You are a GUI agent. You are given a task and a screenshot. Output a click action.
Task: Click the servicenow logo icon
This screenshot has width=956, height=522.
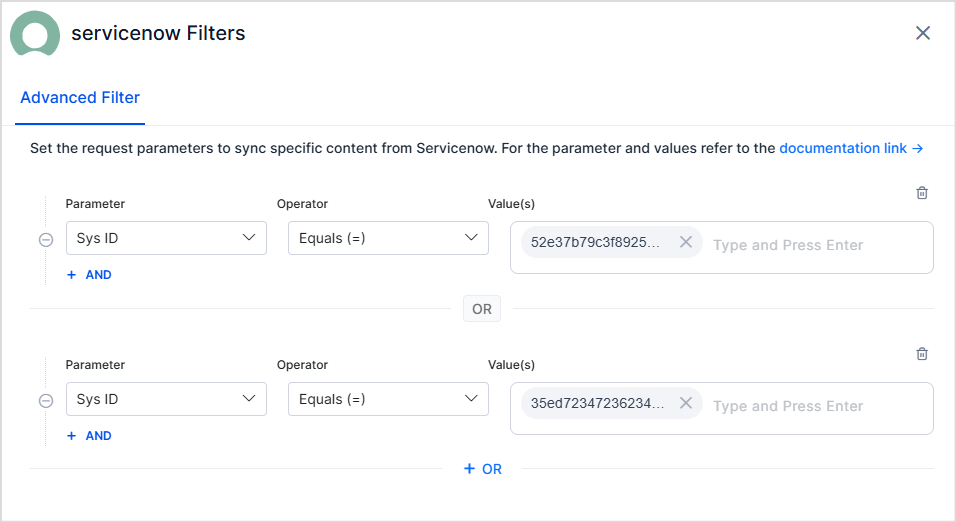[35, 34]
